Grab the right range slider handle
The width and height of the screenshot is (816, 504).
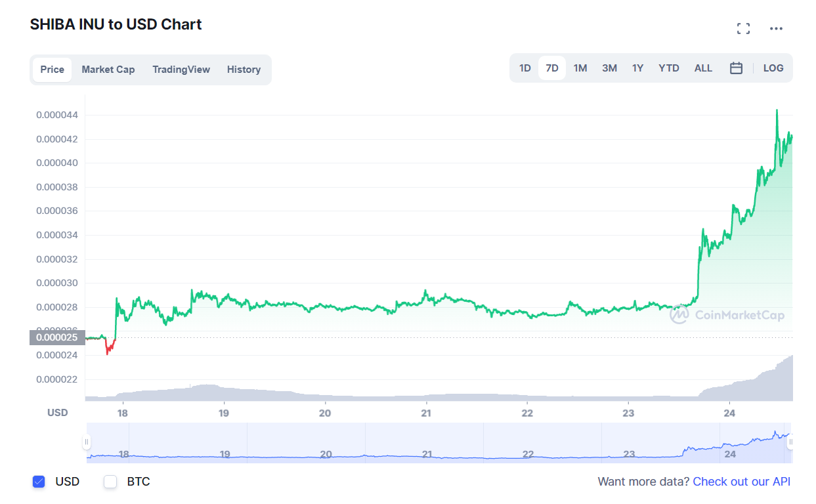click(x=790, y=443)
